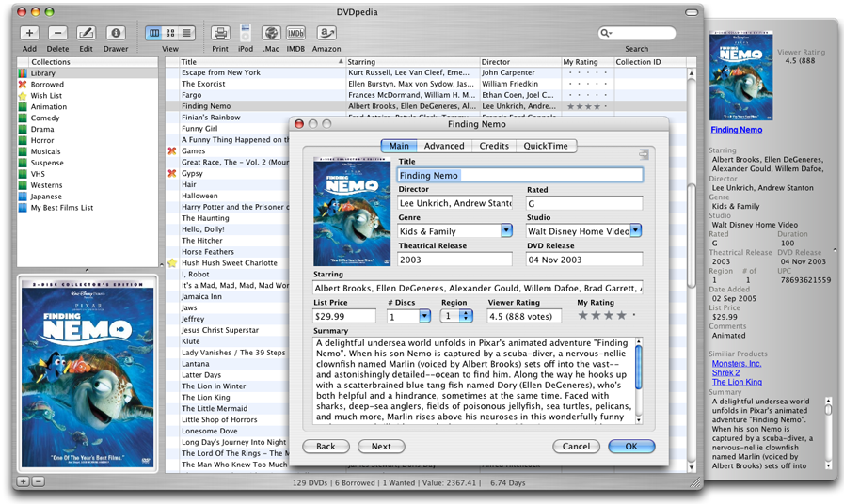Screen dimensions: 844x504
Task: Click the toolbar Search field
Action: [x=637, y=33]
